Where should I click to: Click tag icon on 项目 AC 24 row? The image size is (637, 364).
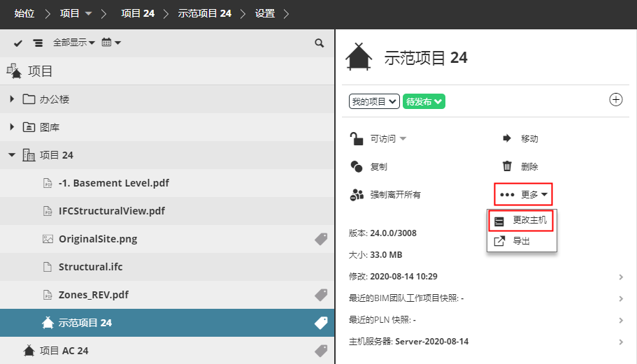point(321,351)
